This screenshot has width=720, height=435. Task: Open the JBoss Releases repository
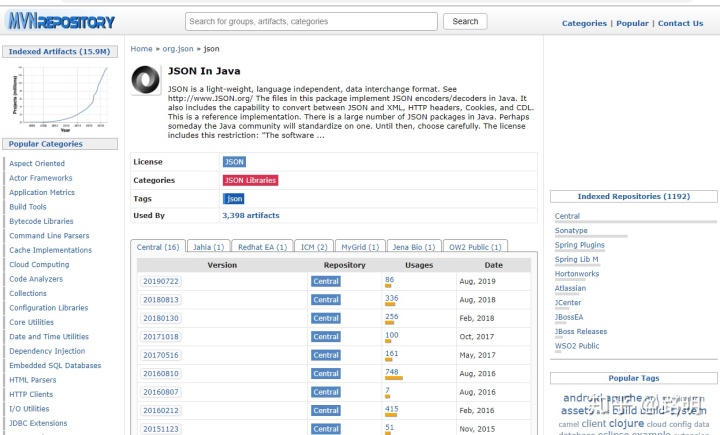581,331
